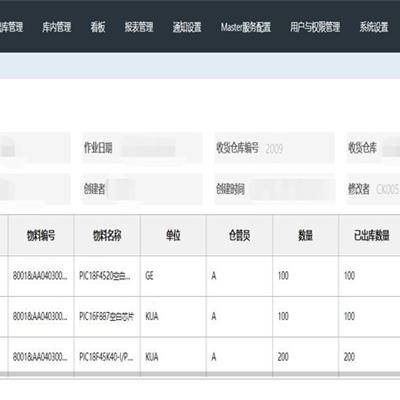Sort by 物料名称 column header
This screenshot has width=400, height=400.
(x=107, y=235)
